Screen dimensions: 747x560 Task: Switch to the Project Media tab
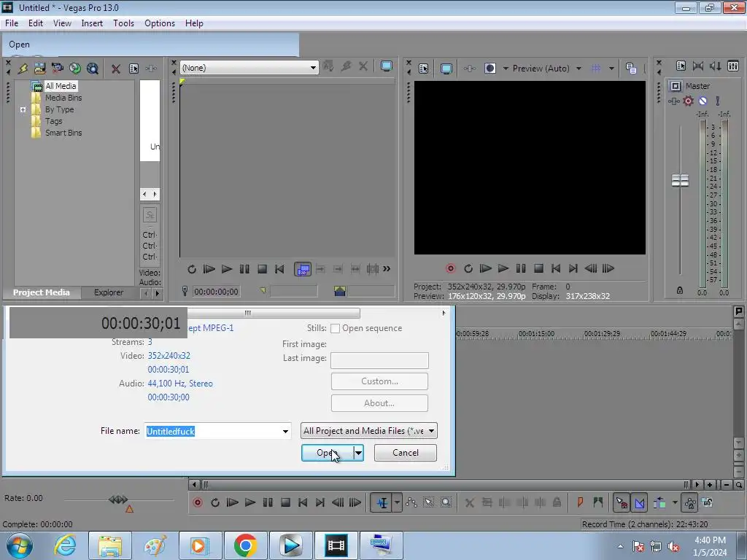tap(41, 292)
